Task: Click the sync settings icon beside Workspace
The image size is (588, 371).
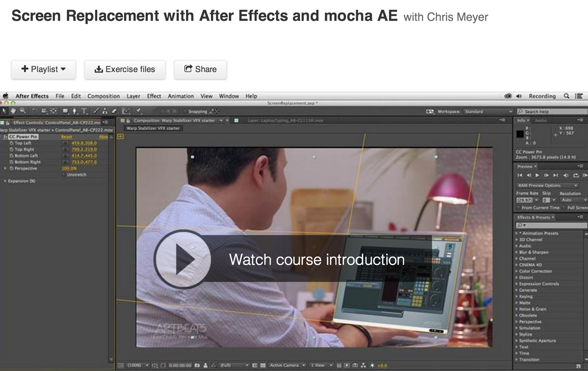Action: coord(430,111)
